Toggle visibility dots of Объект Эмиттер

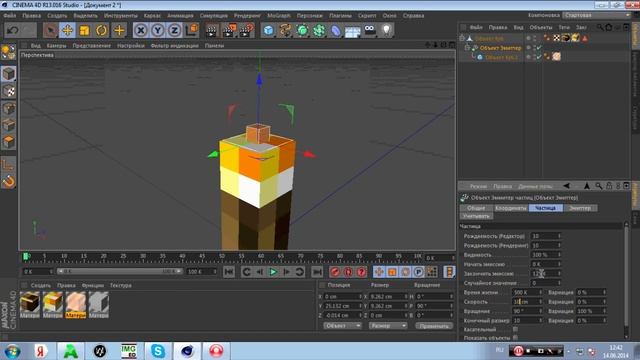534,48
